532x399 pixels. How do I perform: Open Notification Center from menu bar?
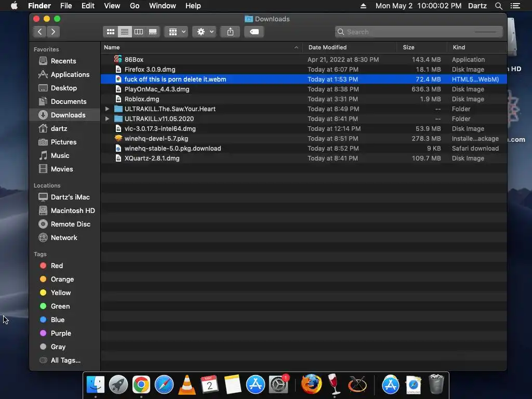coord(515,6)
